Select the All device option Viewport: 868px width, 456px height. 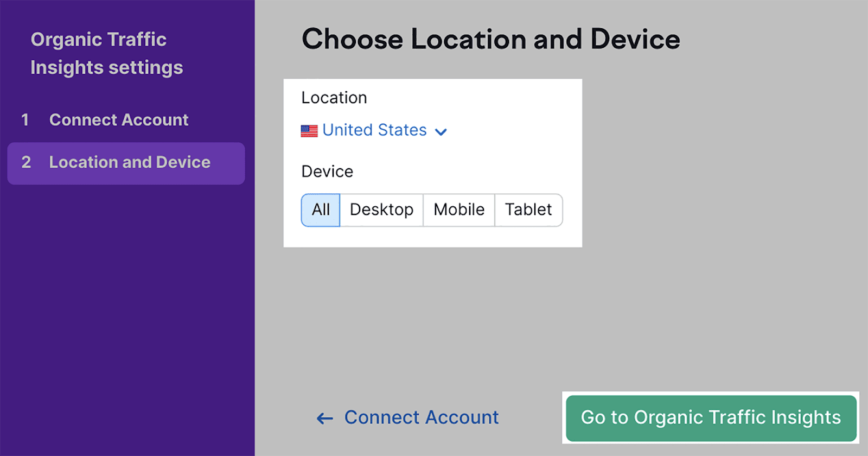321,210
